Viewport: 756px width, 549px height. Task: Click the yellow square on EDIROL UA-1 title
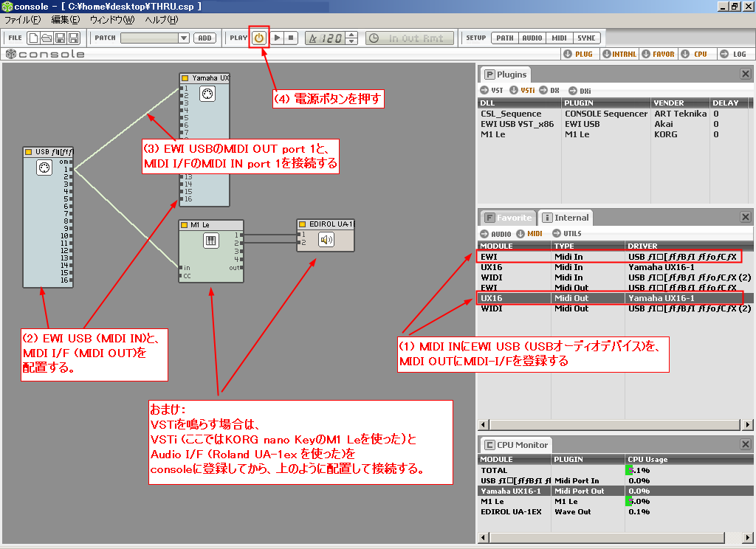302,224
